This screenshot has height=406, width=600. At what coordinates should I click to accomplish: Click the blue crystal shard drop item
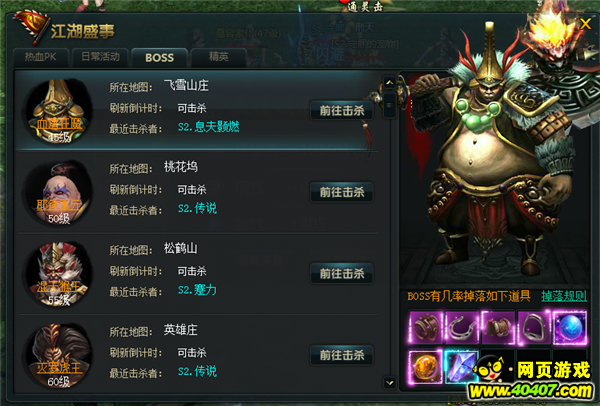(x=461, y=366)
